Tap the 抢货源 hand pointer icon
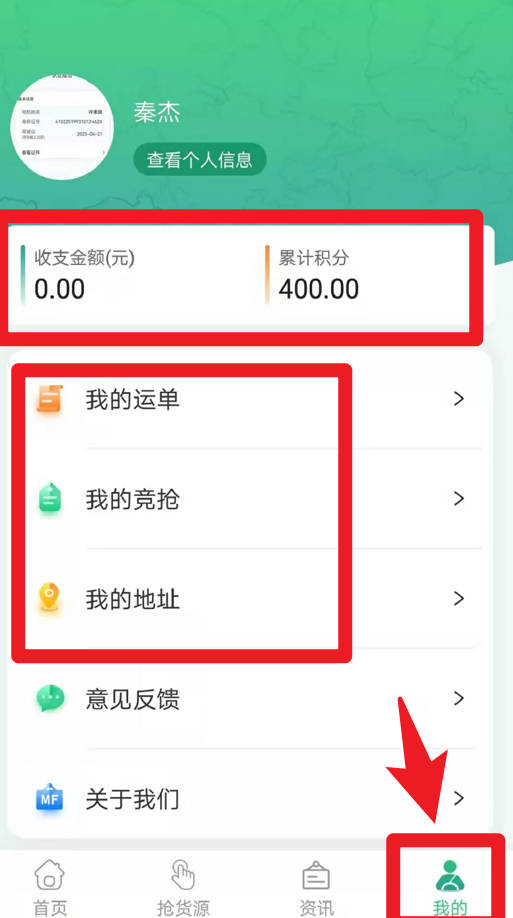513x918 pixels. pos(183,875)
